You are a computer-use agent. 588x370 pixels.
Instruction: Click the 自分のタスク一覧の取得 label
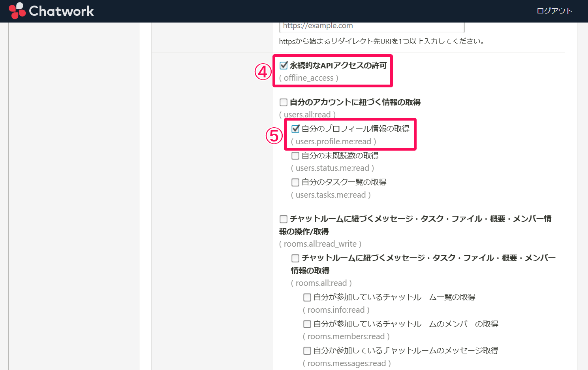[x=344, y=182]
